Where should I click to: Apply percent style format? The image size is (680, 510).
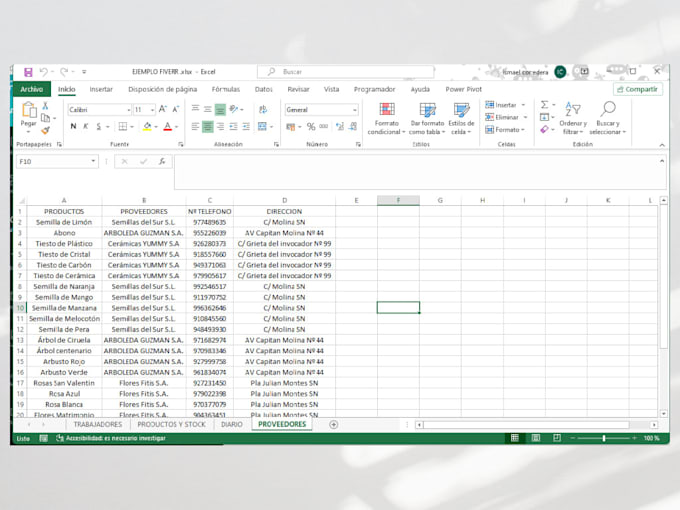[x=311, y=127]
